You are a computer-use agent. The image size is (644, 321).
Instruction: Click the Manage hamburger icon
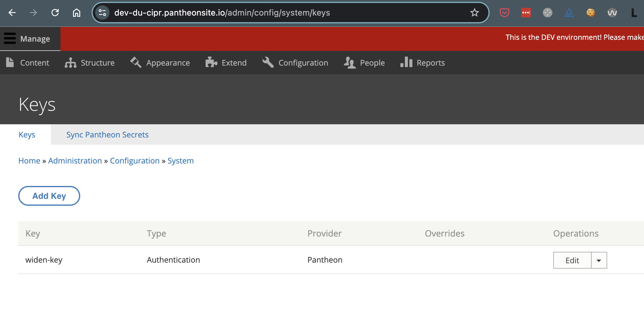point(9,38)
